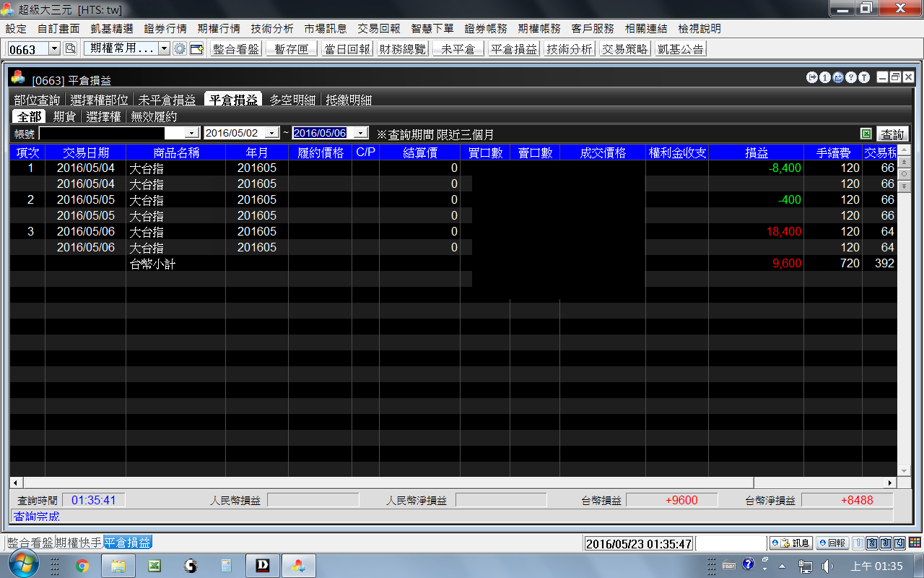The height and width of the screenshot is (578, 924).
Task: Open the 0663 account dropdown
Action: coord(54,49)
